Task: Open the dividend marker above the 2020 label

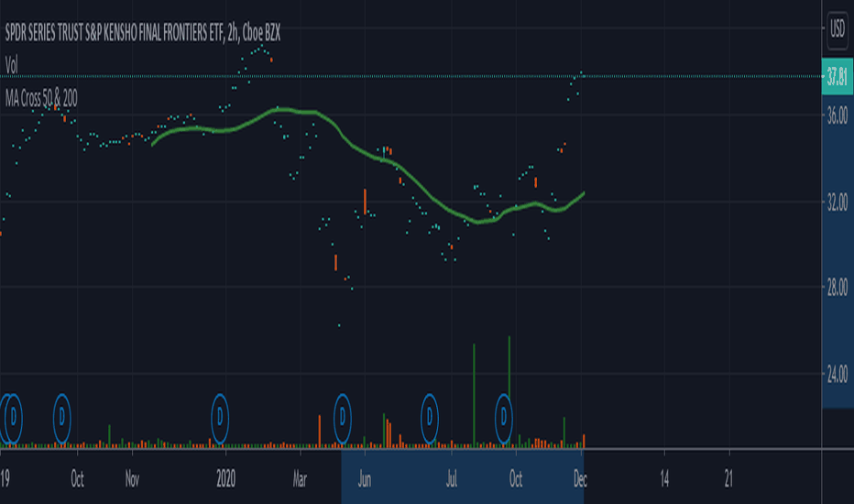Action: (x=220, y=418)
